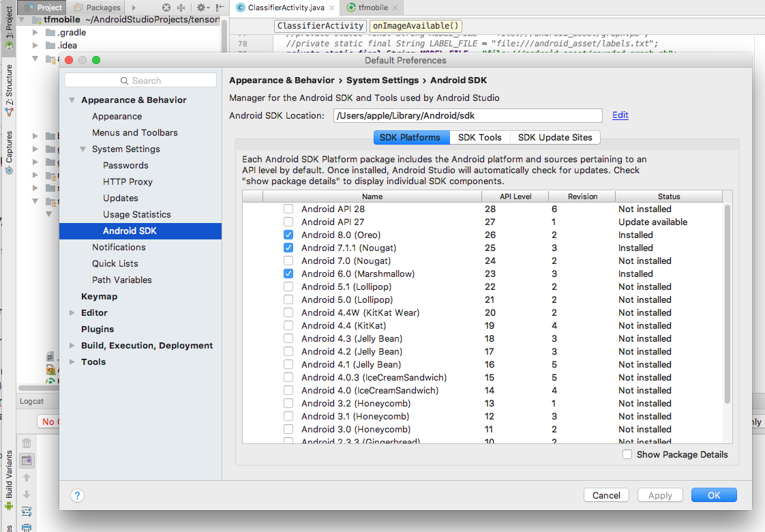Click the scroll from source crosshair icon
The height and width of the screenshot is (532, 765).
(x=166, y=8)
